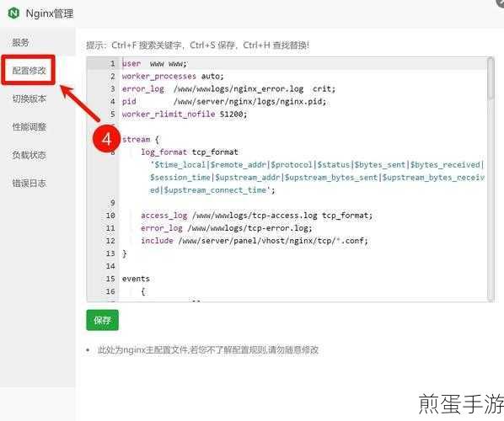Click line number 14 in gutter
Screen dimensions: 504x421
110,266
